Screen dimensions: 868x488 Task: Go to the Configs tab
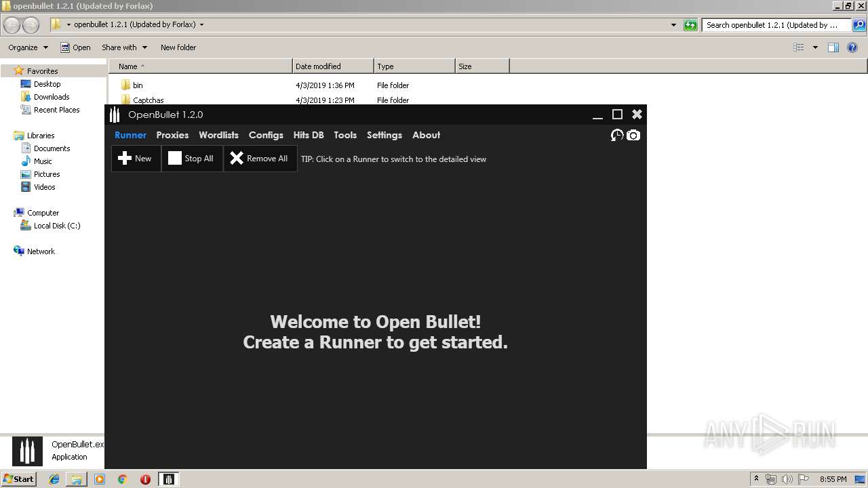pyautogui.click(x=266, y=135)
